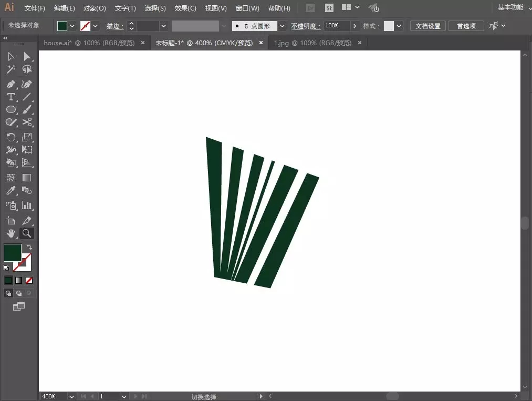Swap fill and stroke colors
Viewport: 532px width, 401px height.
coord(29,247)
